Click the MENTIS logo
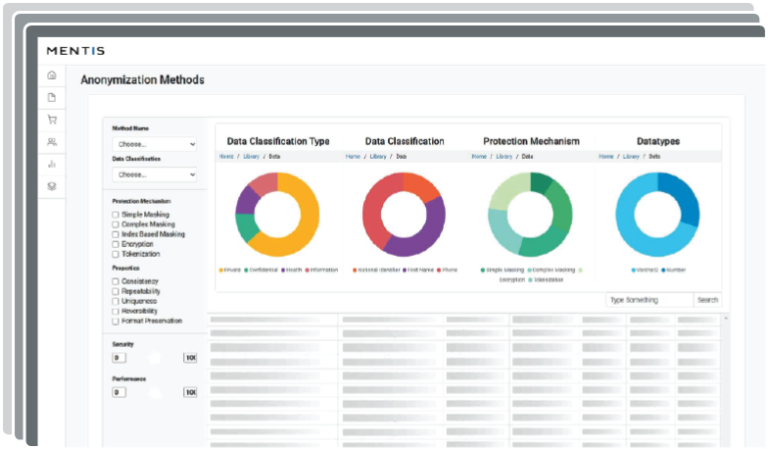Image resolution: width=768 pixels, height=449 pixels. (x=75, y=50)
